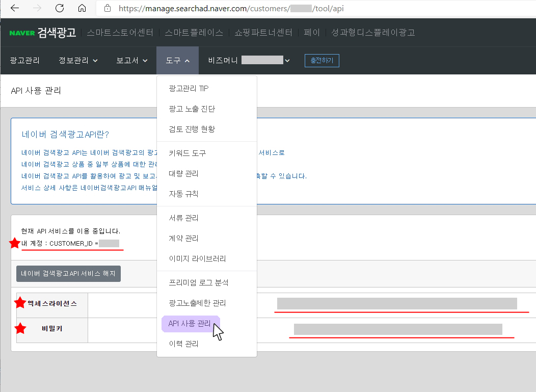Viewport: 536px width, 392px height.
Task: Expand the 보고서 dropdown menu
Action: point(132,61)
